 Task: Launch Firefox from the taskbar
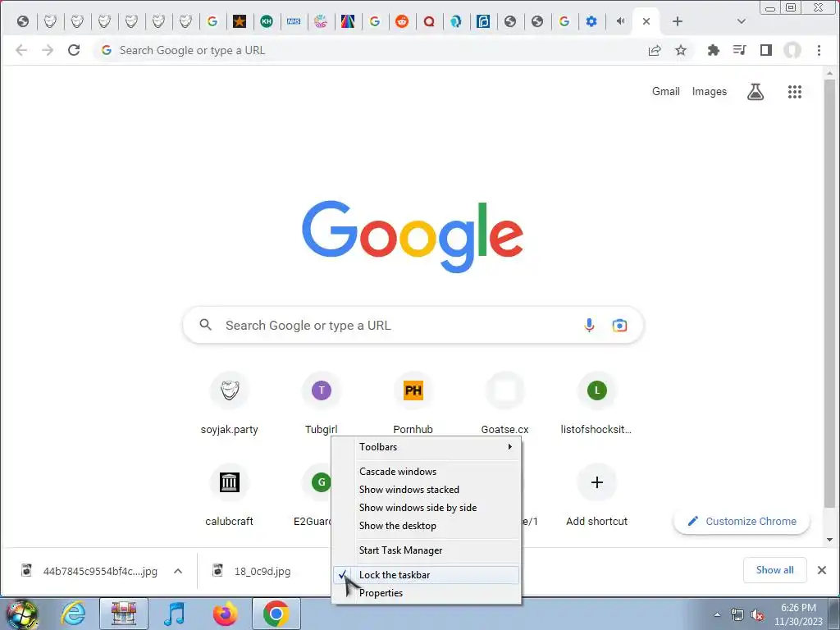(x=225, y=614)
